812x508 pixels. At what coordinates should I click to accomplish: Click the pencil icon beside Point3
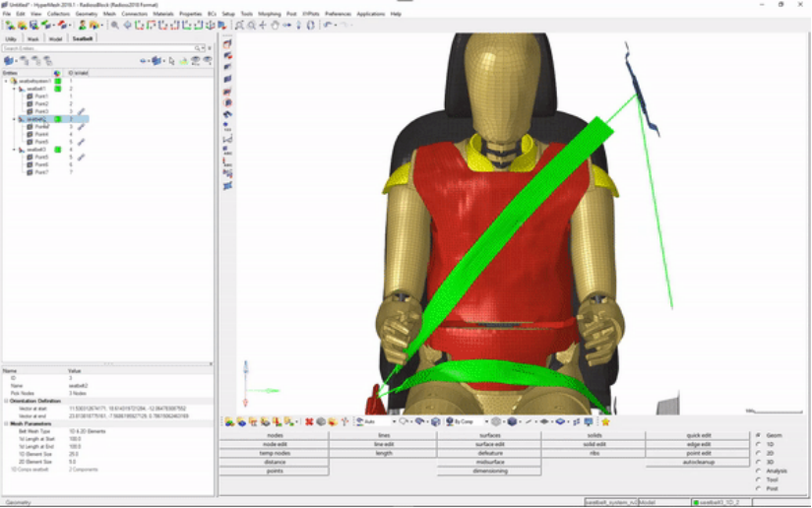point(82,111)
